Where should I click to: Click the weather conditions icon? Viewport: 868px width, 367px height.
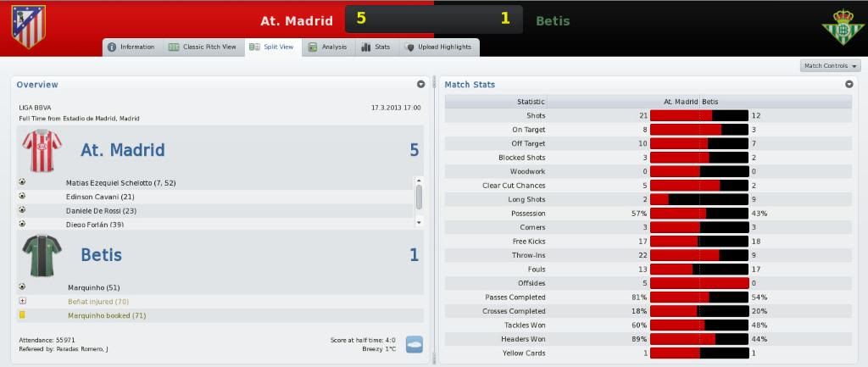pyautogui.click(x=414, y=344)
